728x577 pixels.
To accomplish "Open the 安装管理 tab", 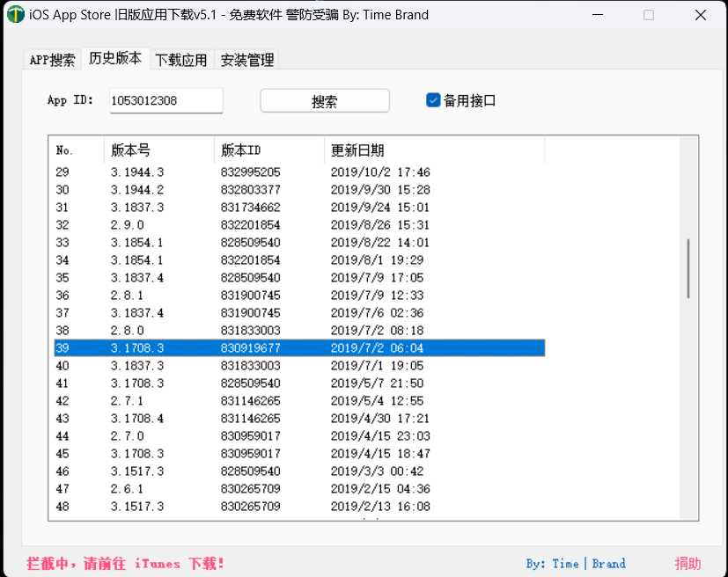I will (x=247, y=60).
